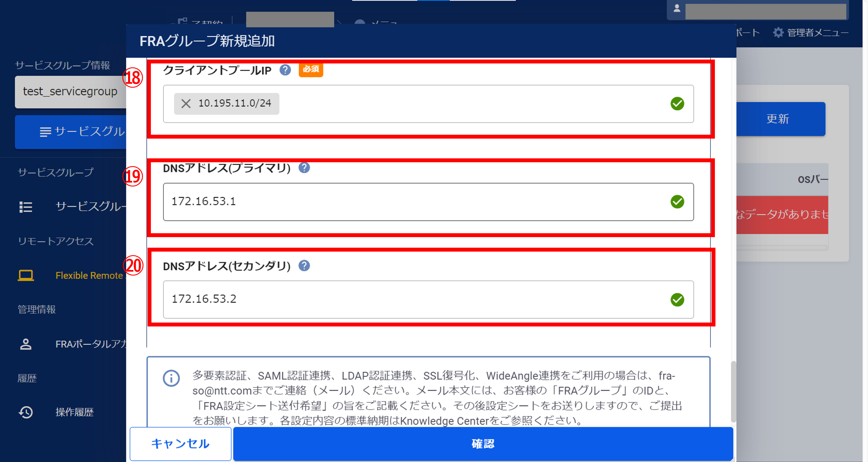Click the 操作履歴 history clock icon

pos(26,412)
